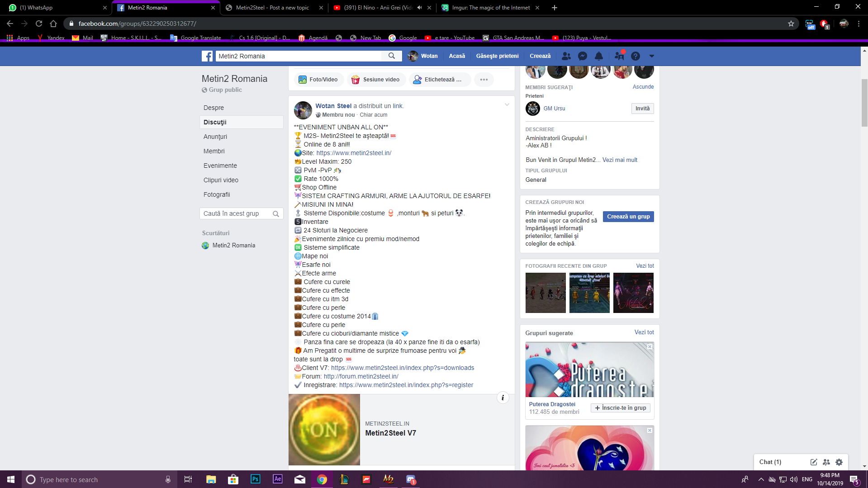Open the notifications bell icon
Image resolution: width=868 pixels, height=488 pixels.
point(599,56)
